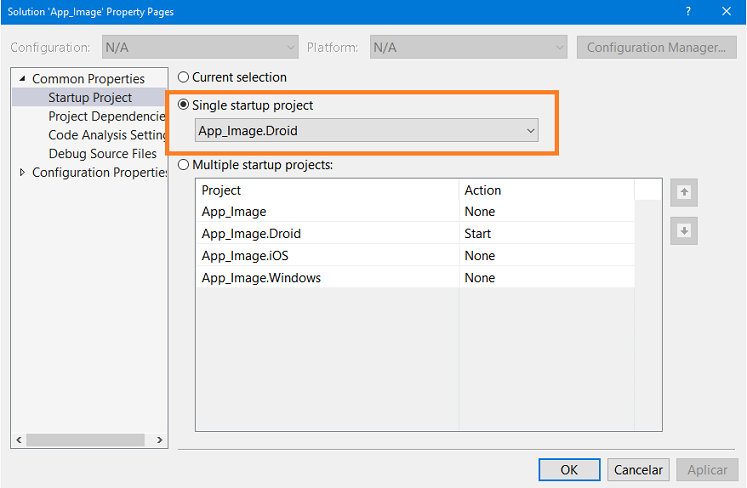
Task: Click left arrow of the tree scrollbar
Action: pos(19,440)
